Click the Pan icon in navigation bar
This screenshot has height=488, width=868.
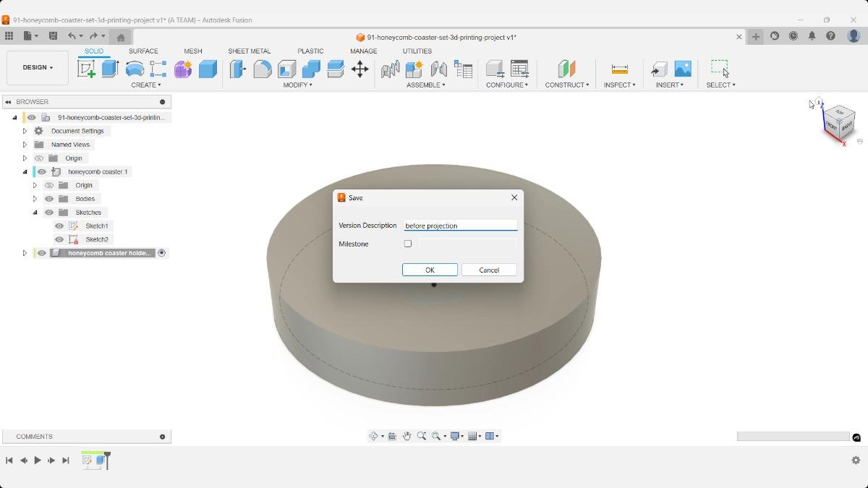point(407,435)
